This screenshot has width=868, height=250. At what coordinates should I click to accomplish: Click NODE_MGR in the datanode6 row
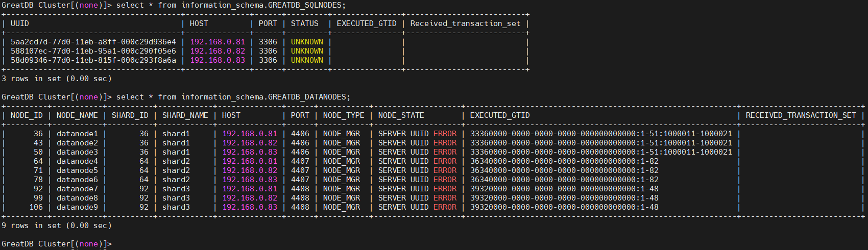[342, 180]
